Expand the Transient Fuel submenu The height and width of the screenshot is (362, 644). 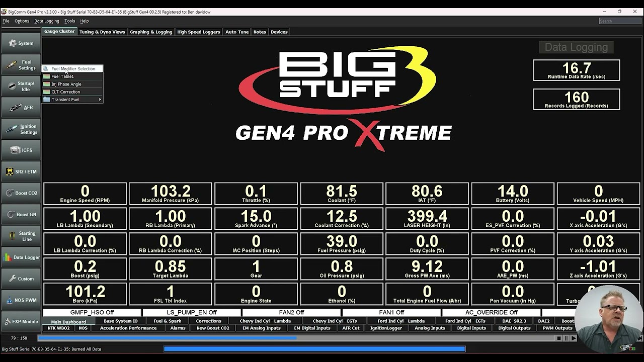[x=72, y=100]
